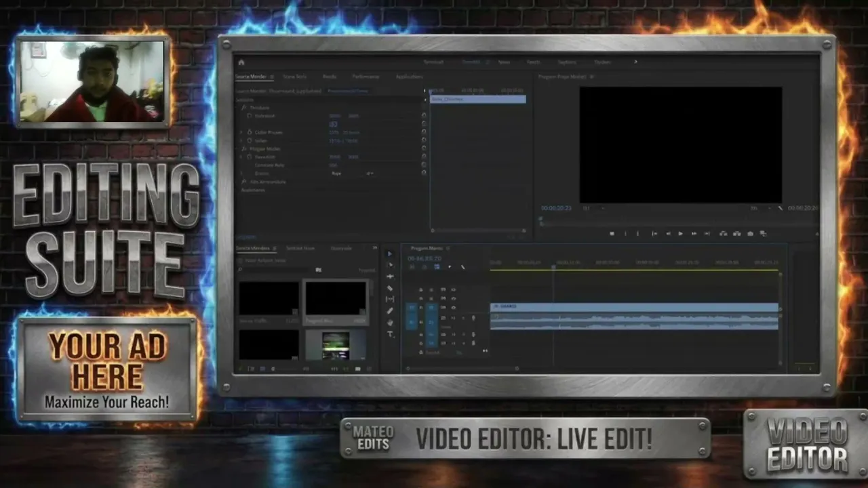This screenshot has height=488, width=868.
Task: Select the video clip in the timeline
Action: coord(634,307)
